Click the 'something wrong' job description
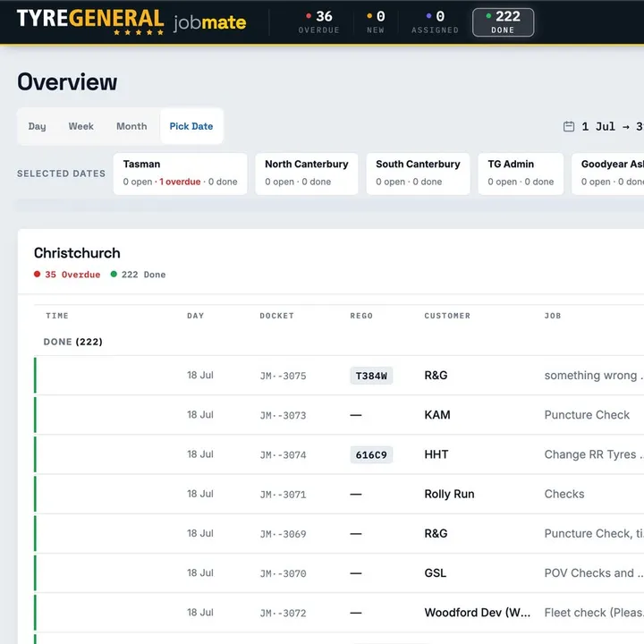 click(594, 376)
